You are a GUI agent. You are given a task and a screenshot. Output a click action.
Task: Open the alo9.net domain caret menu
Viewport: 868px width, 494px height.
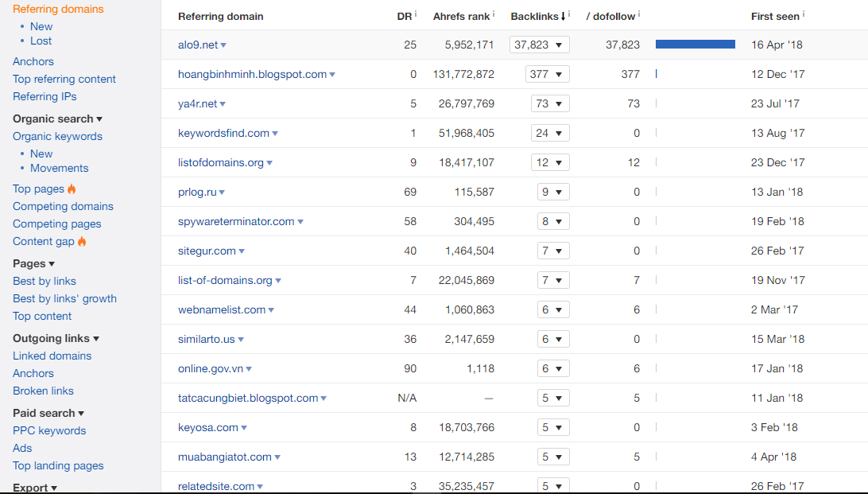point(223,45)
